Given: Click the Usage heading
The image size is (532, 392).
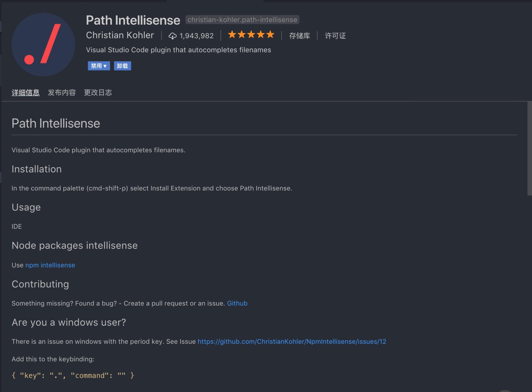Looking at the screenshot, I should tap(26, 208).
